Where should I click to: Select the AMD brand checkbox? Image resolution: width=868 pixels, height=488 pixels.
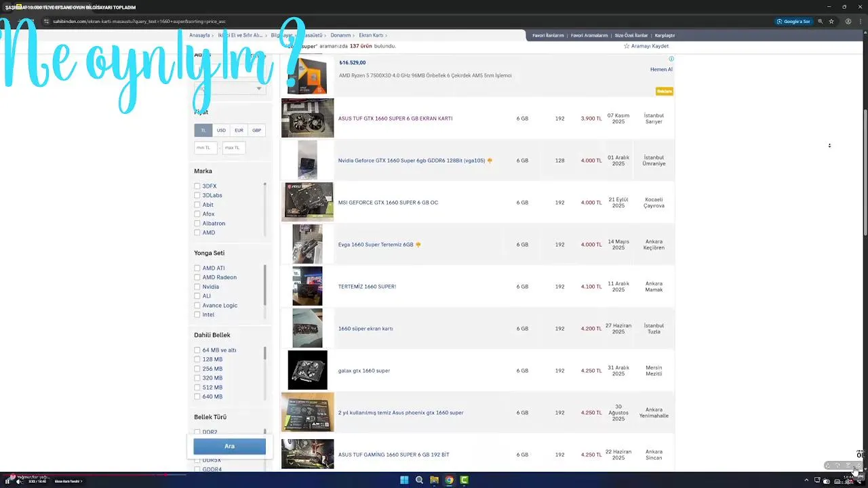[197, 232]
